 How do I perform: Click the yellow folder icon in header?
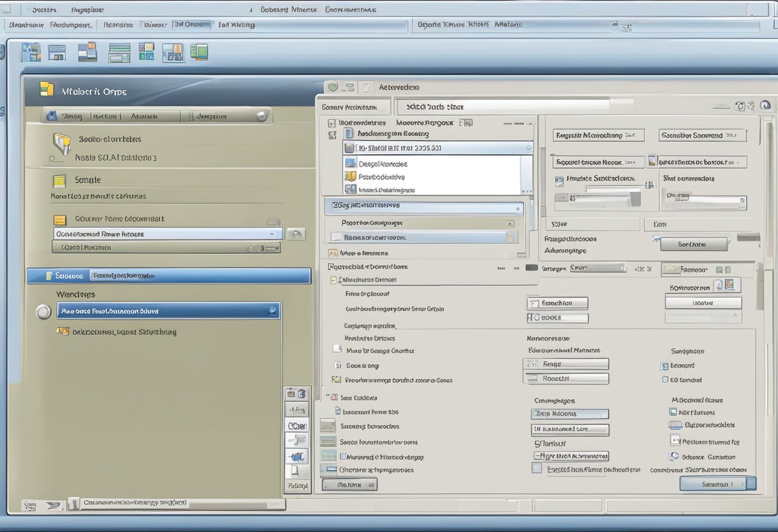point(47,90)
